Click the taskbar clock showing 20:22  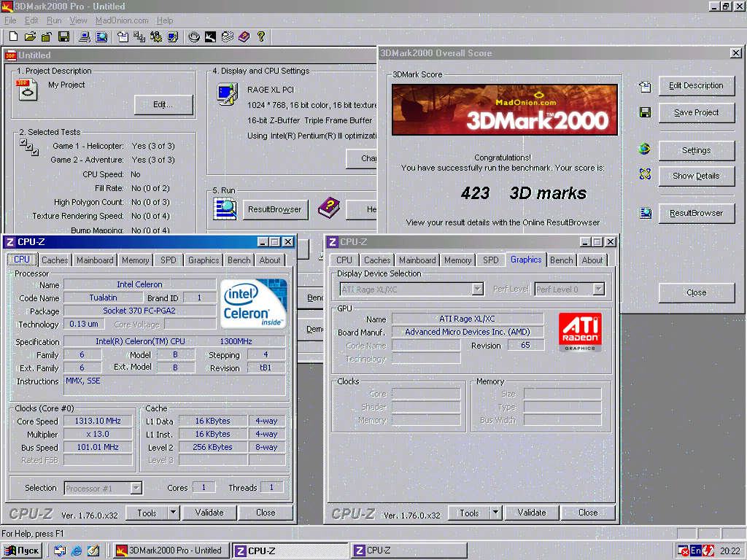(729, 551)
